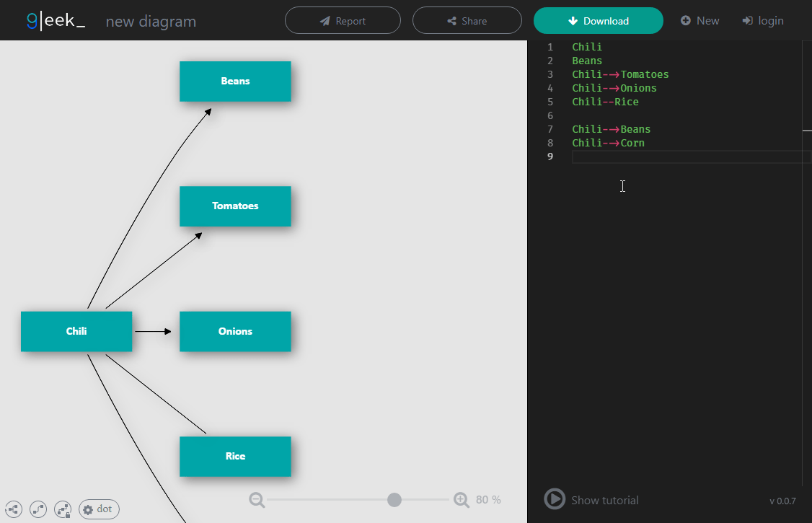Open Show tutorial
Image resolution: width=812 pixels, height=523 pixels.
point(591,499)
